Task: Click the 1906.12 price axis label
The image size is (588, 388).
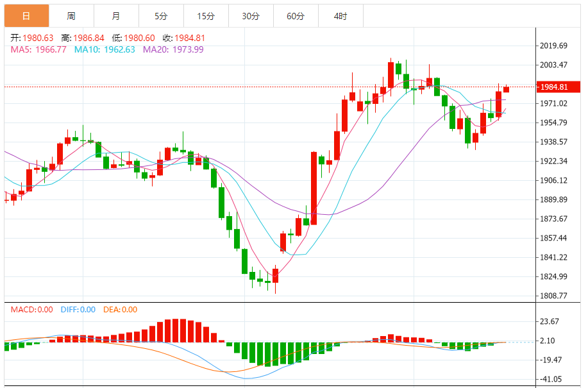Action: click(x=553, y=180)
